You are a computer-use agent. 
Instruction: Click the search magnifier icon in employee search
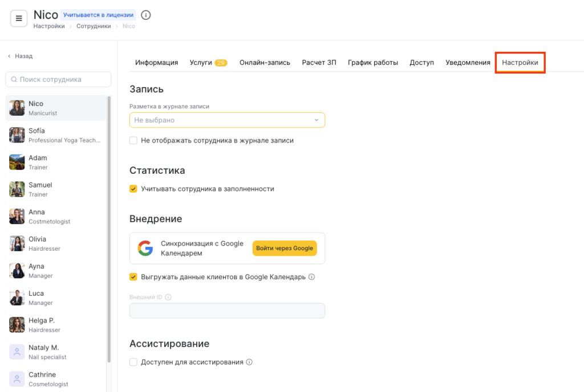14,80
